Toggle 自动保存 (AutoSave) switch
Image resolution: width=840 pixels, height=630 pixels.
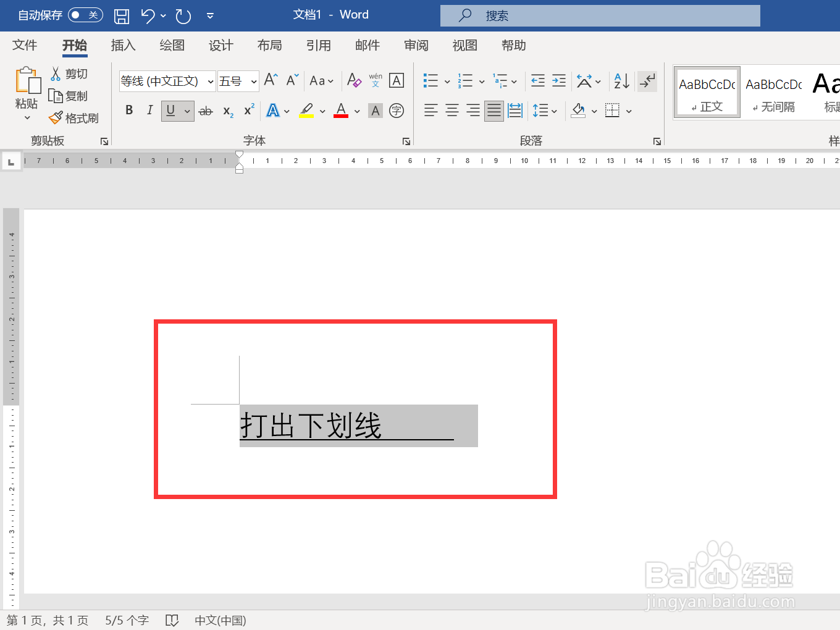(85, 15)
